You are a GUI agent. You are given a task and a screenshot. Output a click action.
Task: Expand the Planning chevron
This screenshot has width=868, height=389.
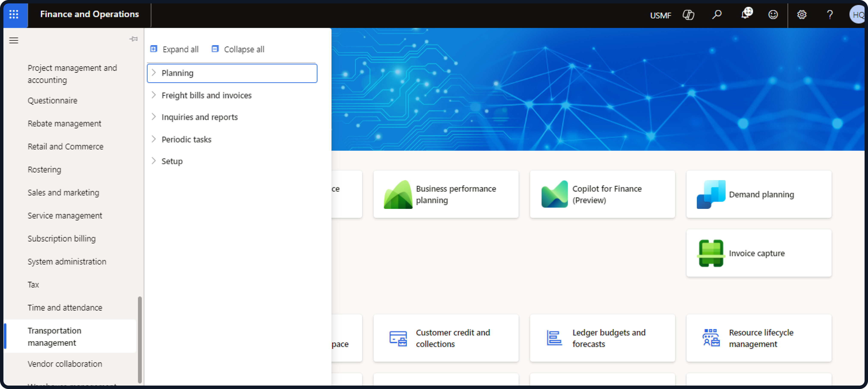pyautogui.click(x=154, y=73)
